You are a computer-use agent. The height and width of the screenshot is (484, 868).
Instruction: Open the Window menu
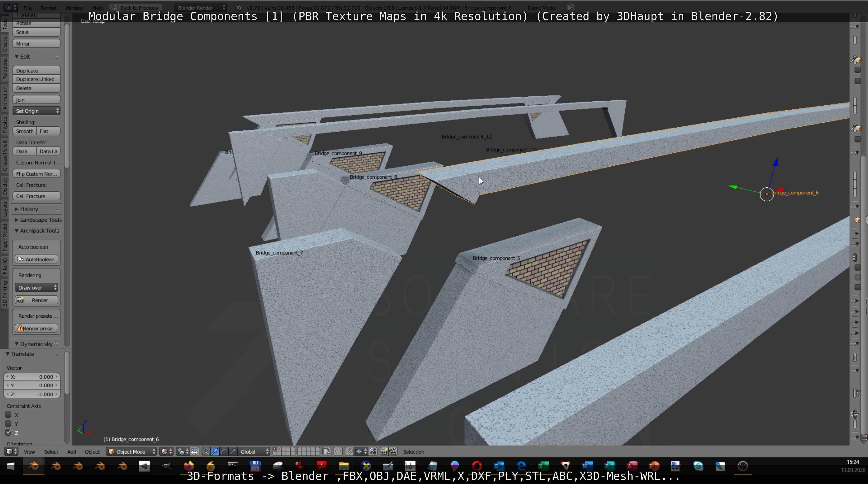pos(74,8)
